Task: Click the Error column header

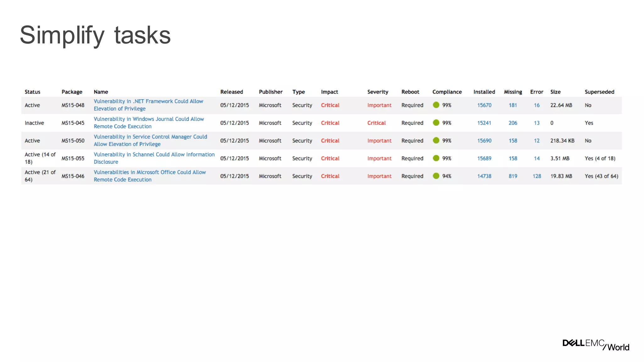Action: click(x=537, y=92)
